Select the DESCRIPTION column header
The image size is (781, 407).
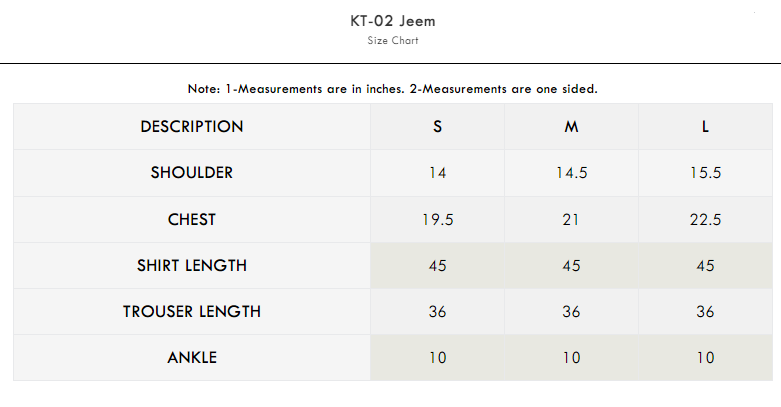point(192,127)
